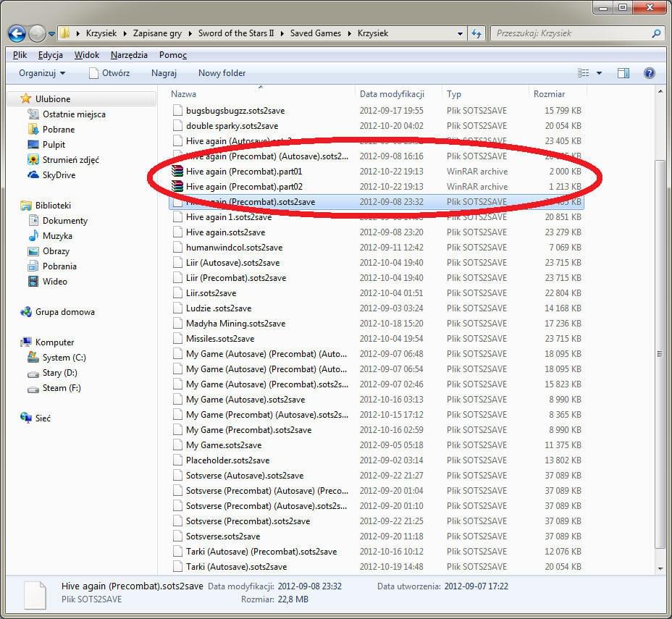Select Sotsverse.sots2save file

click(x=377, y=536)
